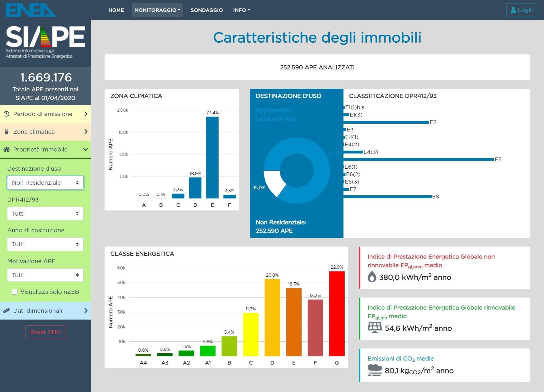Open the Motivazione APE dropdown

pos(45,275)
